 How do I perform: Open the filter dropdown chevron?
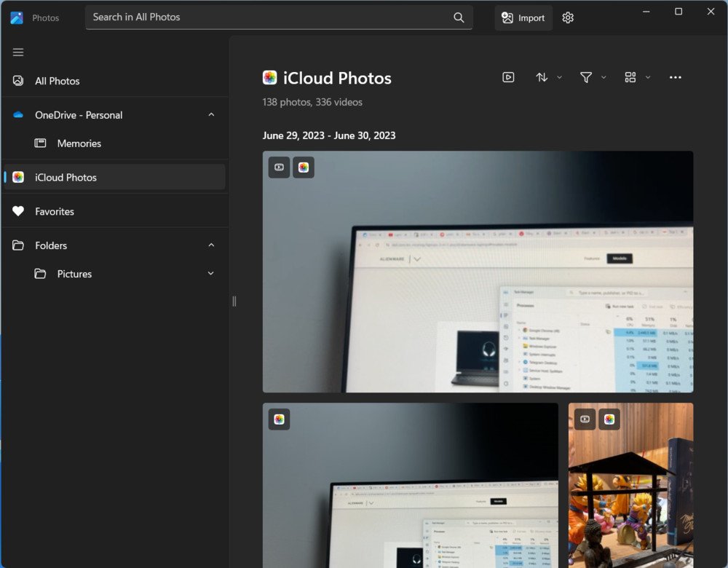click(x=604, y=77)
